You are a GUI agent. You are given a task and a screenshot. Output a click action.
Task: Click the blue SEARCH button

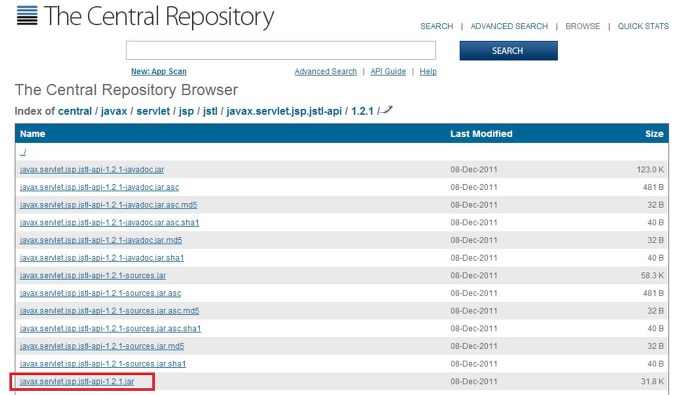point(508,51)
